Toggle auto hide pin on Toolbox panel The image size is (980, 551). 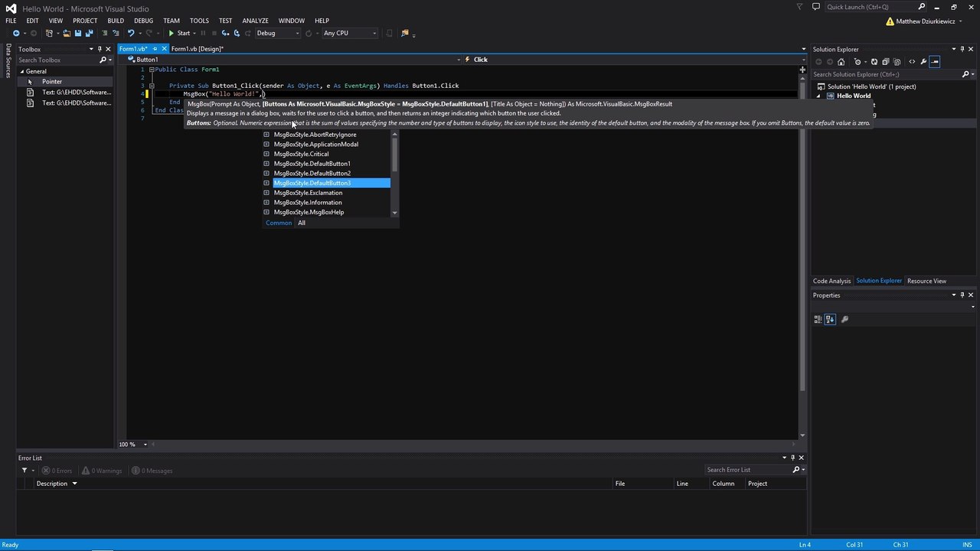[100, 49]
